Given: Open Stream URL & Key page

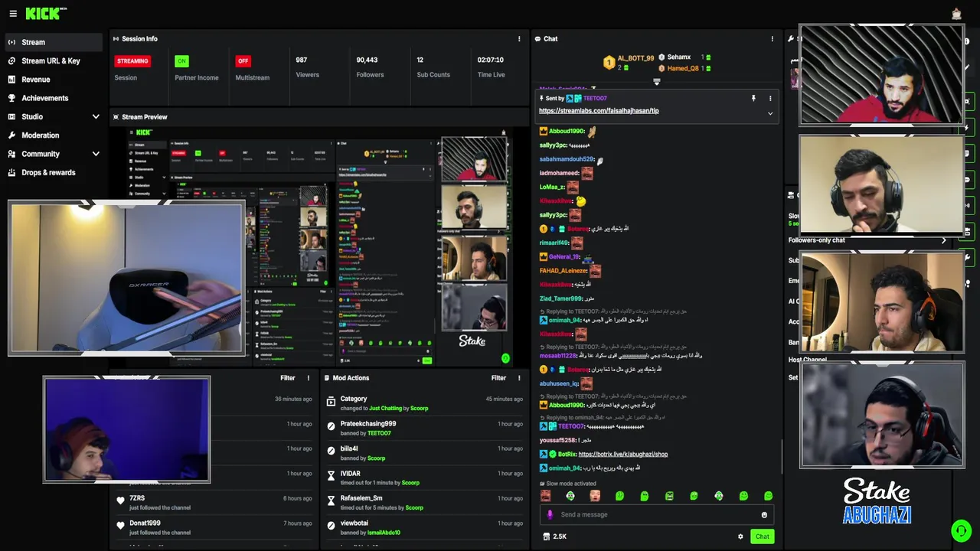Looking at the screenshot, I should (x=51, y=61).
